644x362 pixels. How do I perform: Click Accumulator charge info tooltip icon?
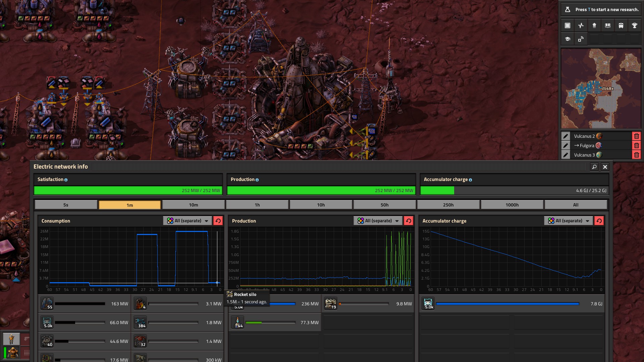470,180
